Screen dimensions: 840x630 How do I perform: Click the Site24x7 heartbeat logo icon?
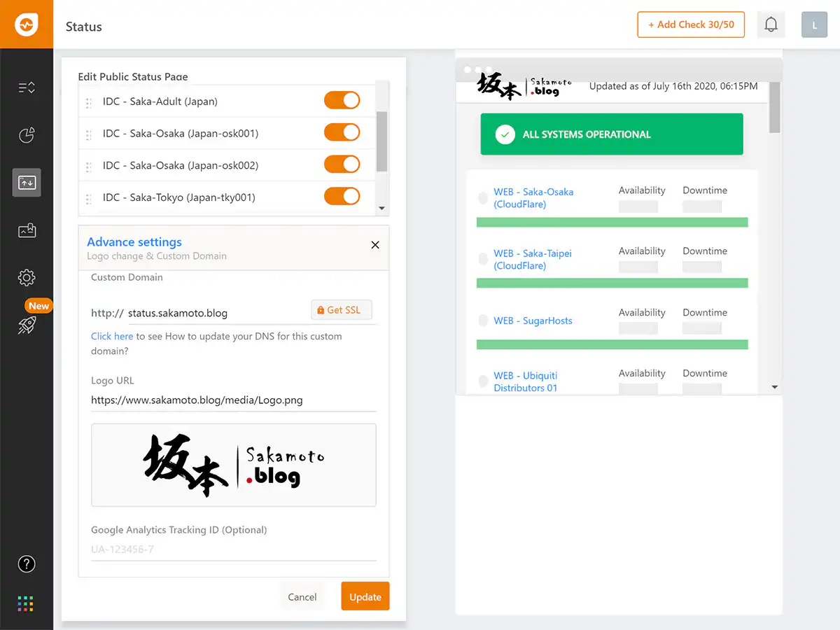(x=27, y=24)
